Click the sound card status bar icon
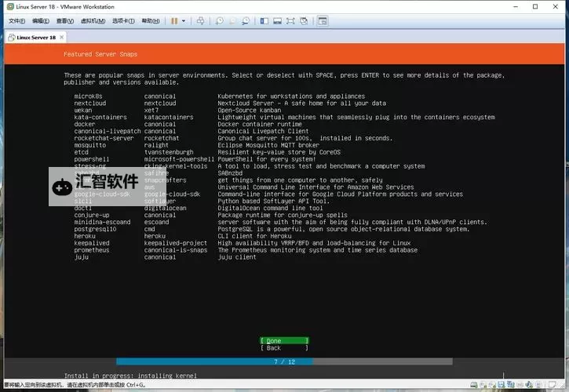Screen dimensions: 569x392 pos(529,385)
